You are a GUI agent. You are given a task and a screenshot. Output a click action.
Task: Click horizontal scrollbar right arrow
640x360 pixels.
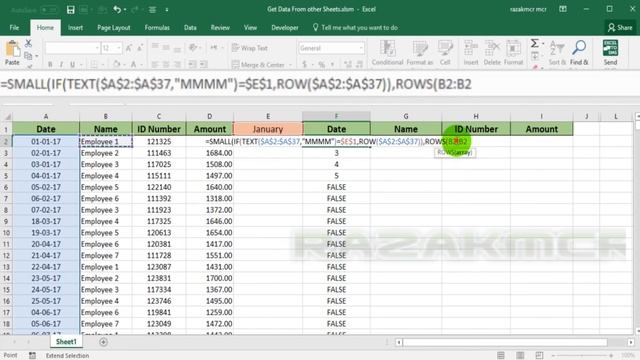click(631, 342)
